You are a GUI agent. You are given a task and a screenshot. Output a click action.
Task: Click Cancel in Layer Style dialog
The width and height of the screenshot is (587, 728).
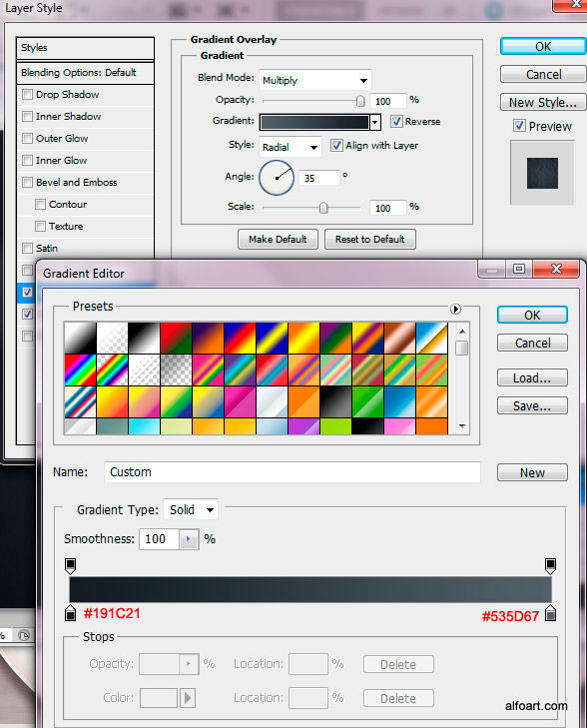click(x=543, y=74)
